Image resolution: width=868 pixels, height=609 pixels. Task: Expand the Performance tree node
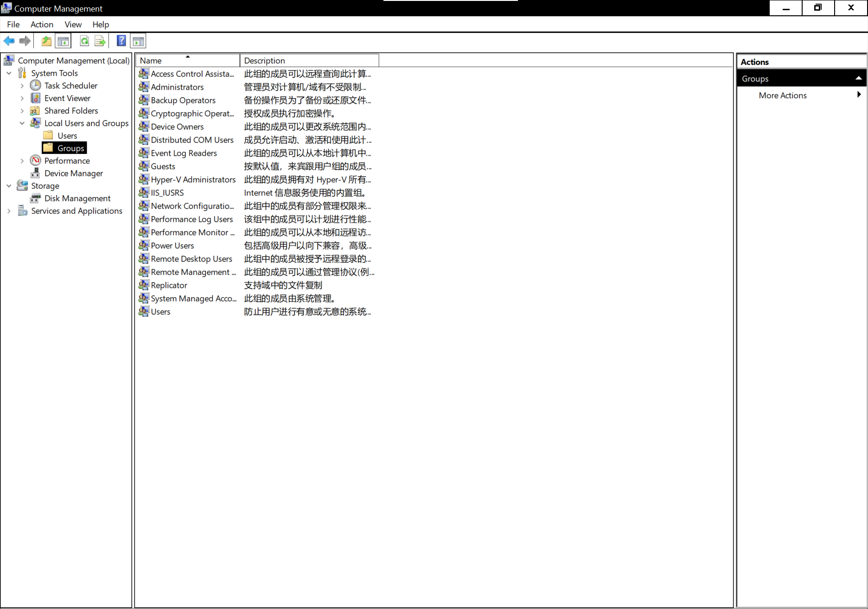coord(22,161)
